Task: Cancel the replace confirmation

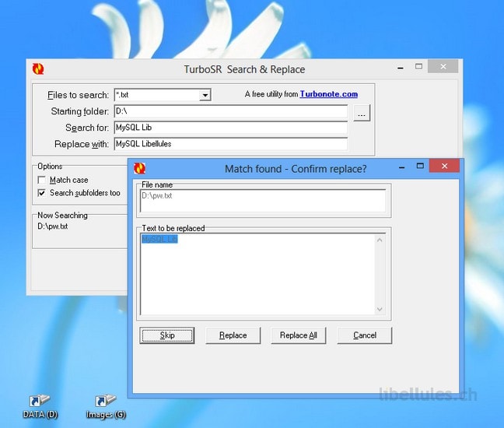Action: tap(365, 335)
